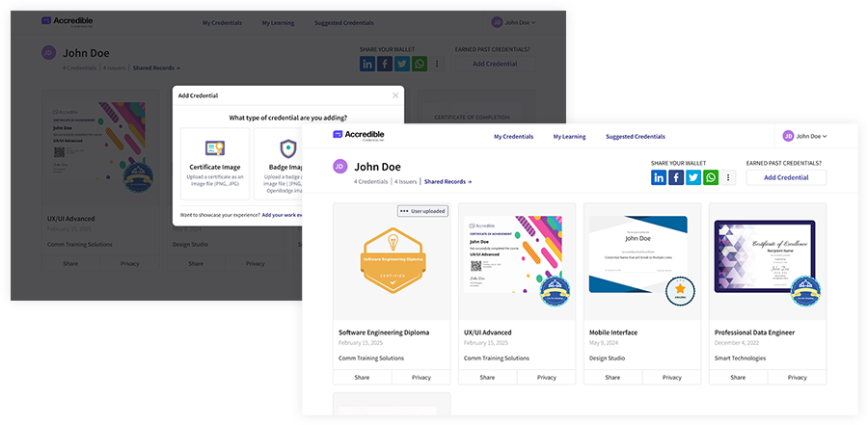The image size is (868, 425).
Task: Open John Doe account dropdown in back window
Action: (x=513, y=22)
